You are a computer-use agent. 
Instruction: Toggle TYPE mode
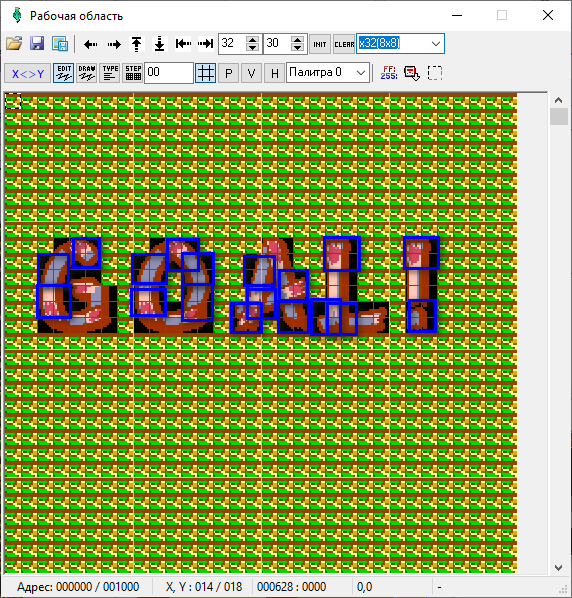(110, 73)
